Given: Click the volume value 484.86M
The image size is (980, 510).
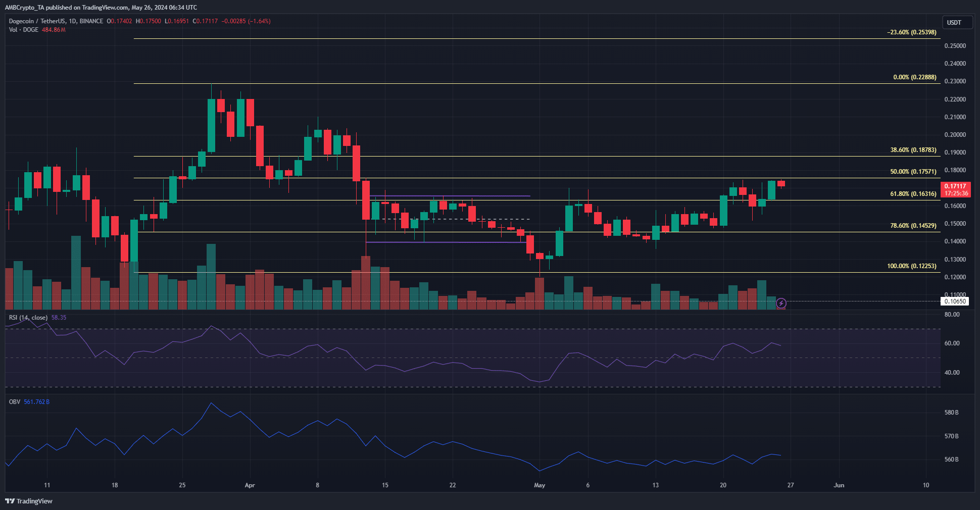Looking at the screenshot, I should click(54, 30).
